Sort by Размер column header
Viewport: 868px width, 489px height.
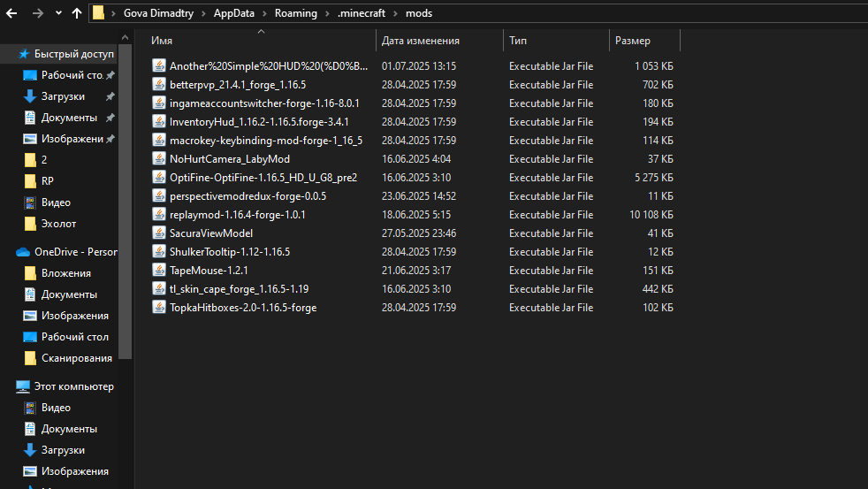point(633,41)
